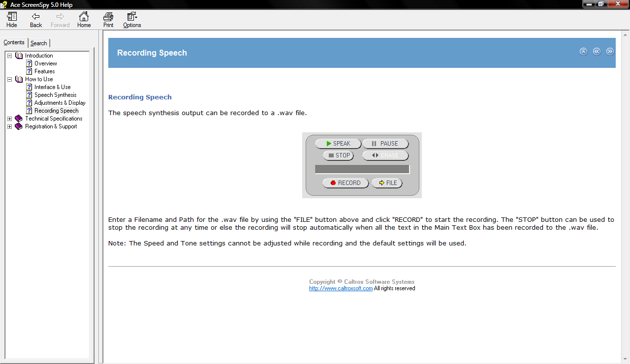Open the Speech Synthesis topic
Viewport: 630px width, 364px height.
click(56, 95)
